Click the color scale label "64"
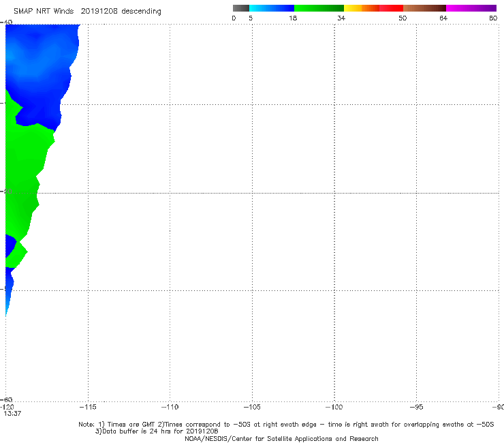 click(x=443, y=18)
